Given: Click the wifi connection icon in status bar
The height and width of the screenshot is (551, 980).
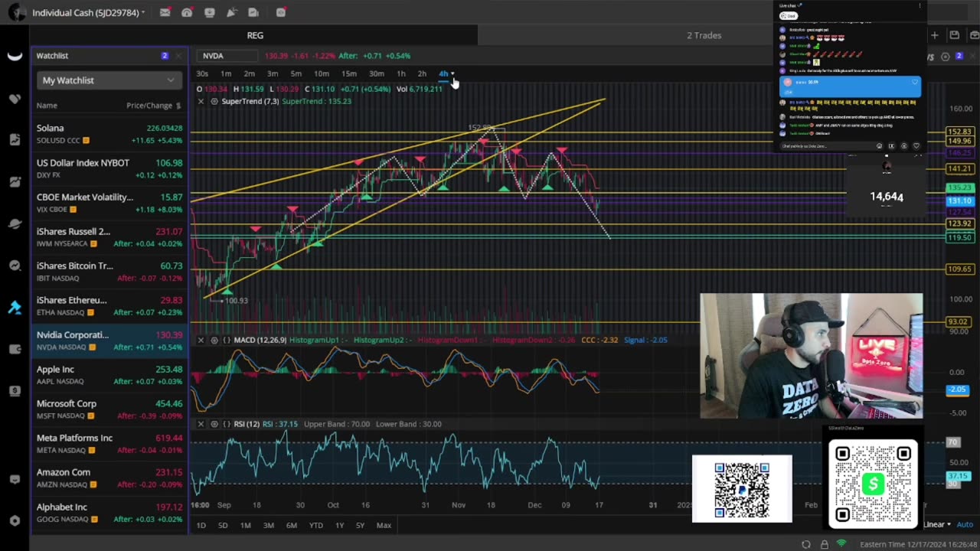Looking at the screenshot, I should point(841,544).
